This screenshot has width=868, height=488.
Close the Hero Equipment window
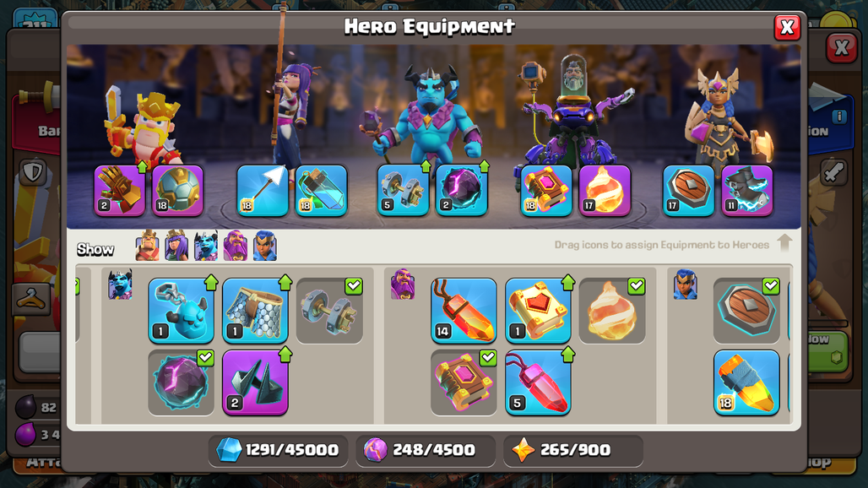coord(787,27)
